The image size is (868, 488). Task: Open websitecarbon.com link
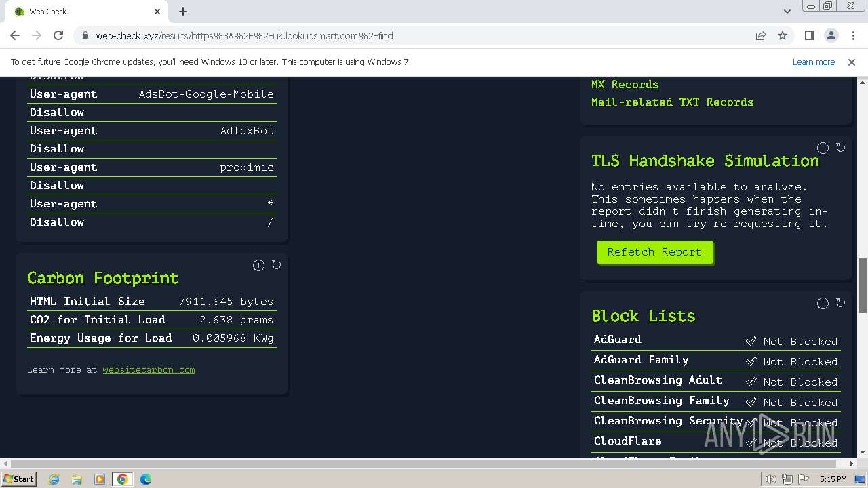point(149,369)
